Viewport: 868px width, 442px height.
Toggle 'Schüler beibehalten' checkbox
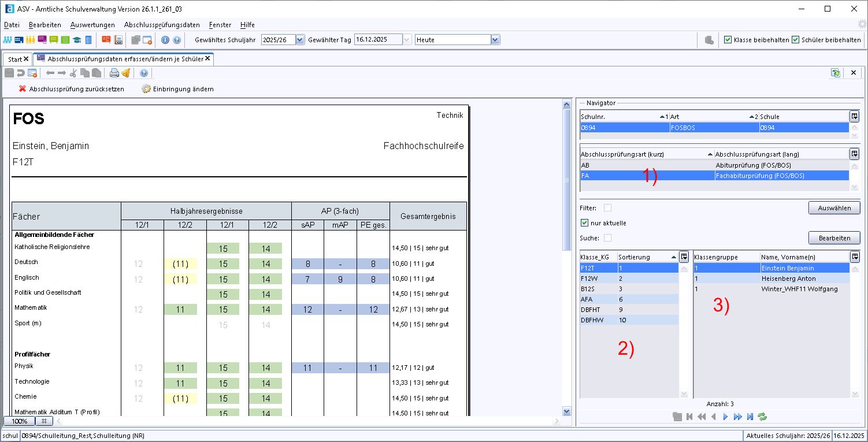[796, 40]
